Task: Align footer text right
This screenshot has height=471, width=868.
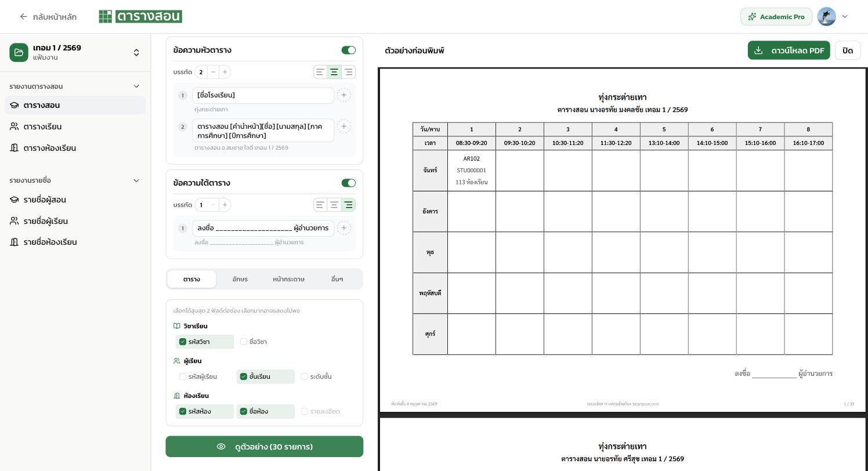Action: point(348,205)
